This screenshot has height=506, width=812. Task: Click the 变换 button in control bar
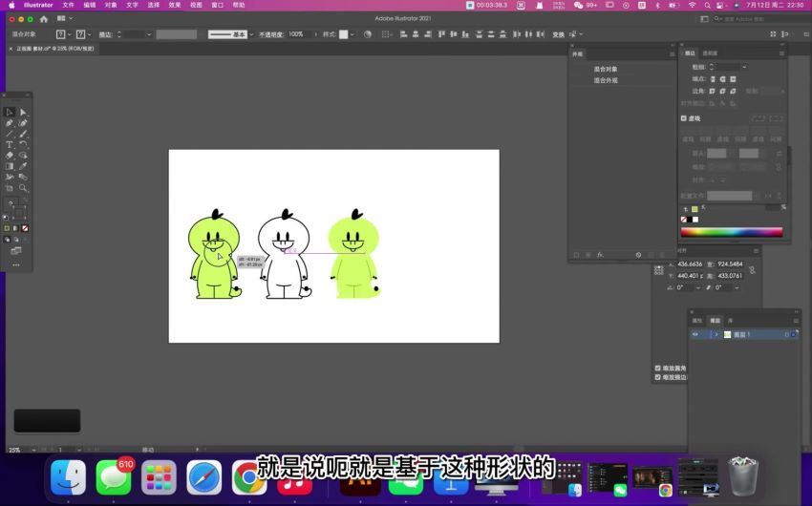click(558, 34)
